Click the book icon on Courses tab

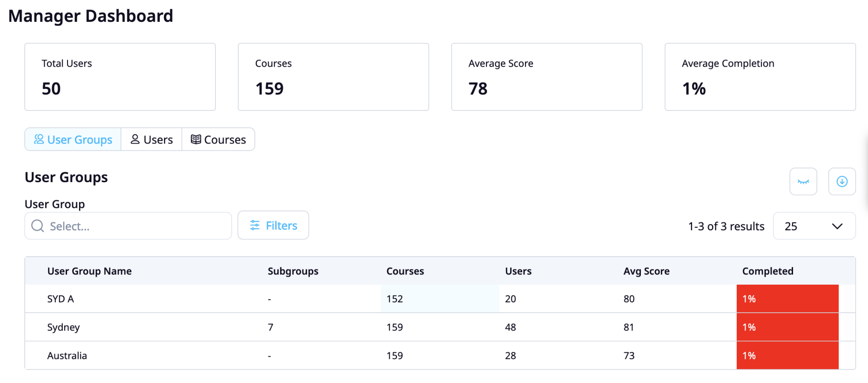(196, 139)
